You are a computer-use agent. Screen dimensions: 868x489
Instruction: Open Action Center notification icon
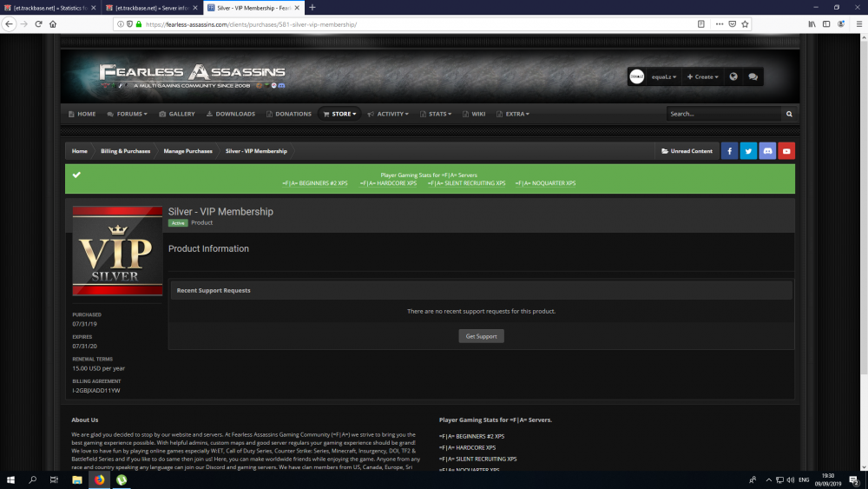click(854, 479)
